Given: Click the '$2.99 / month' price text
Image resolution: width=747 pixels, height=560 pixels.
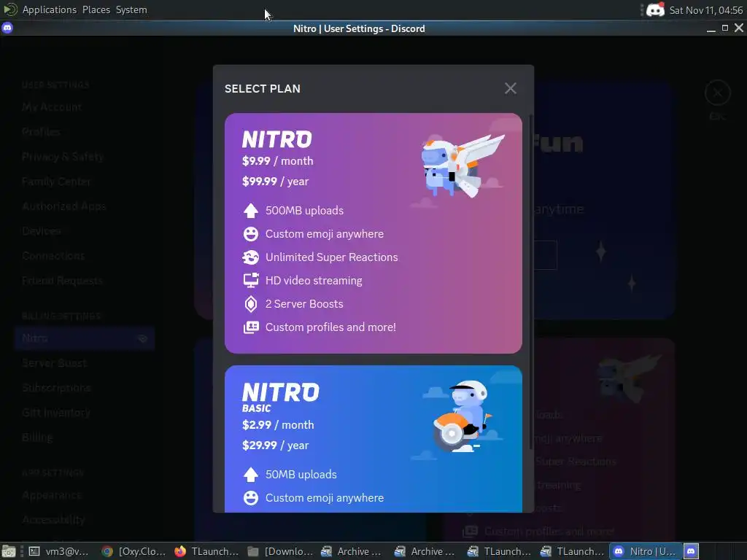Looking at the screenshot, I should click(278, 425).
